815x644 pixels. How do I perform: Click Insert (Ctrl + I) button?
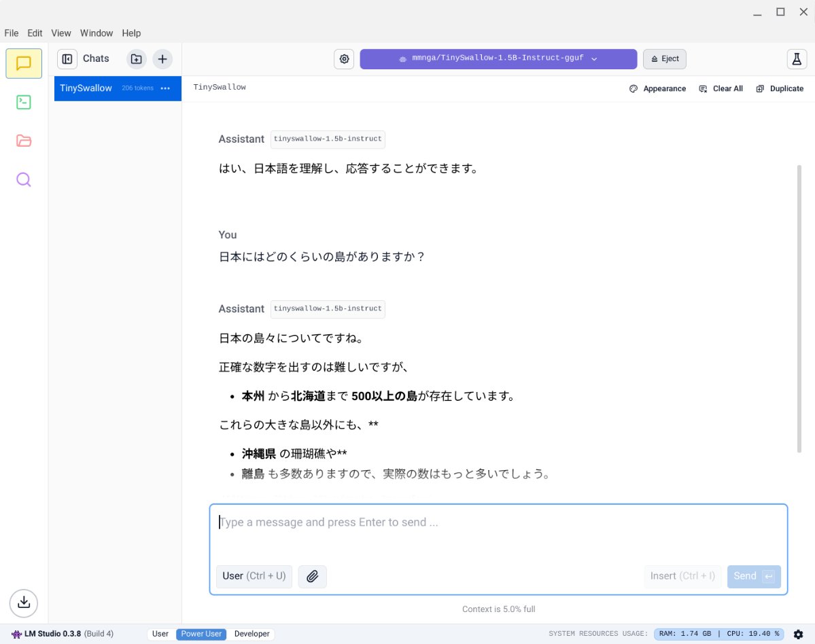coord(682,577)
